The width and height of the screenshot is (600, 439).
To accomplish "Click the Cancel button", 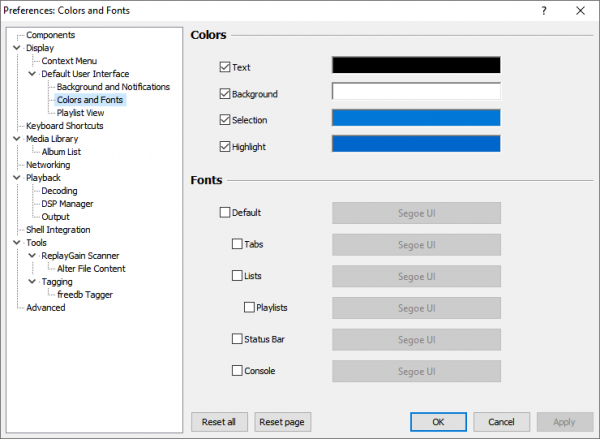I will point(501,421).
